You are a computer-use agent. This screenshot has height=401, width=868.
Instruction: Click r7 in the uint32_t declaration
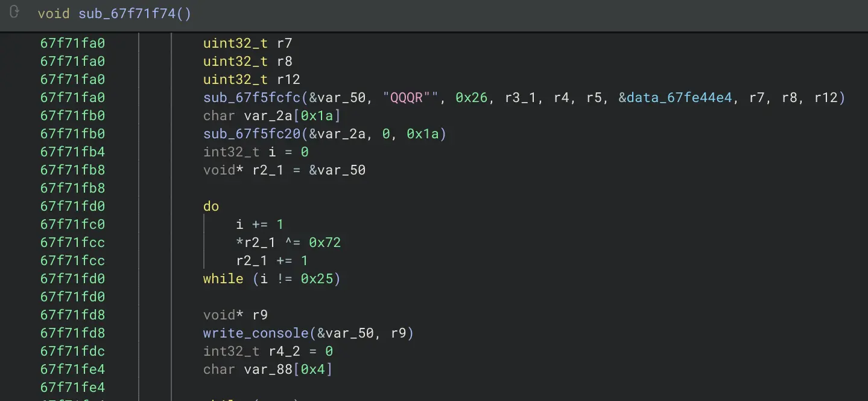284,43
